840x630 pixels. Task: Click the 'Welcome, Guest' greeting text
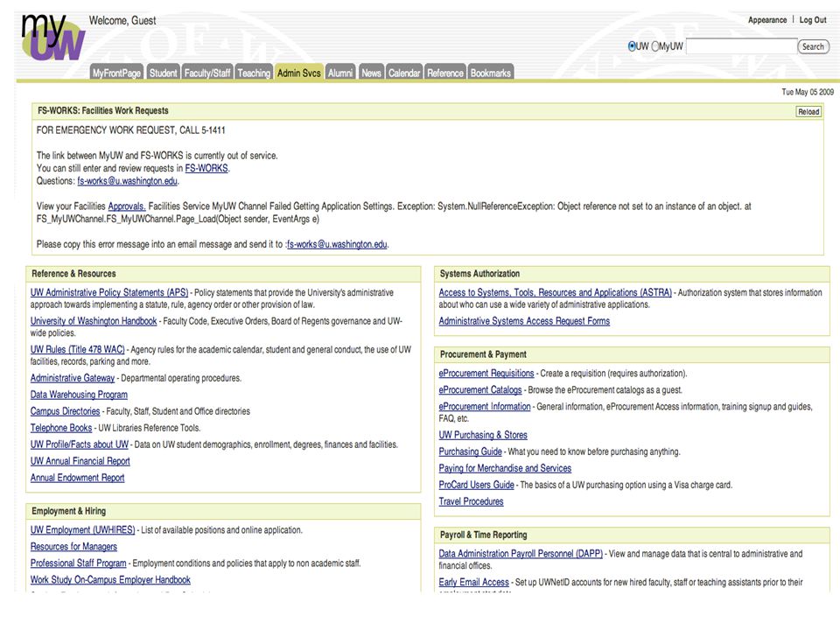(x=122, y=20)
